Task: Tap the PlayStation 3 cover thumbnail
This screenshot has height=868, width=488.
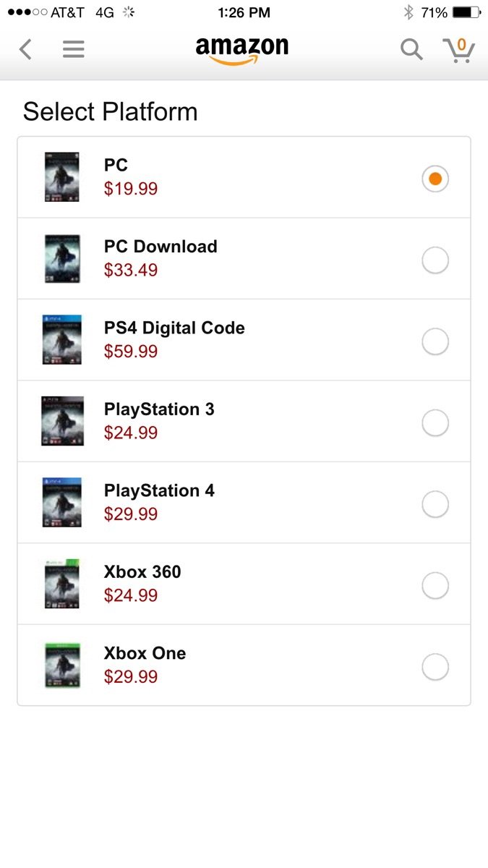Action: coord(62,421)
